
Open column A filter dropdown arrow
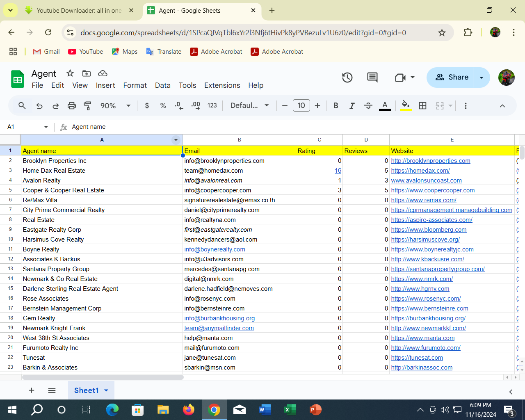176,140
